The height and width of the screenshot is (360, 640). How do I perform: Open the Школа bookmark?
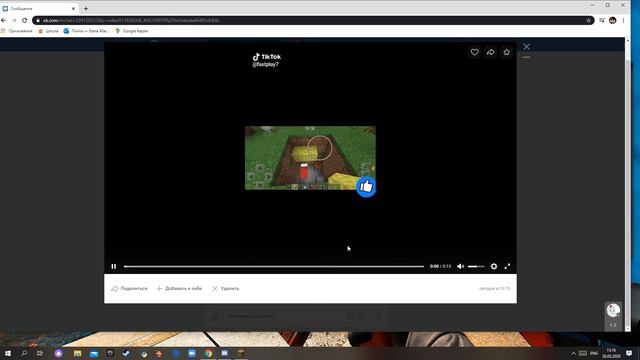[x=49, y=31]
